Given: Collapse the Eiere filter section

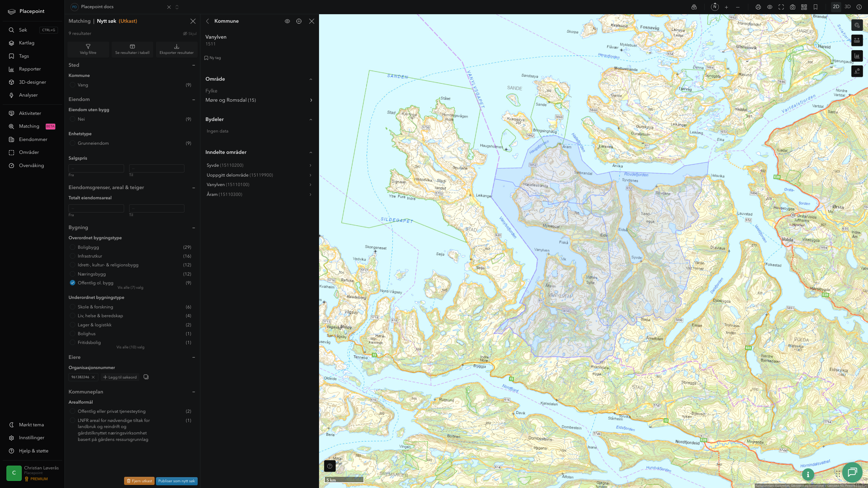Looking at the screenshot, I should [x=194, y=357].
